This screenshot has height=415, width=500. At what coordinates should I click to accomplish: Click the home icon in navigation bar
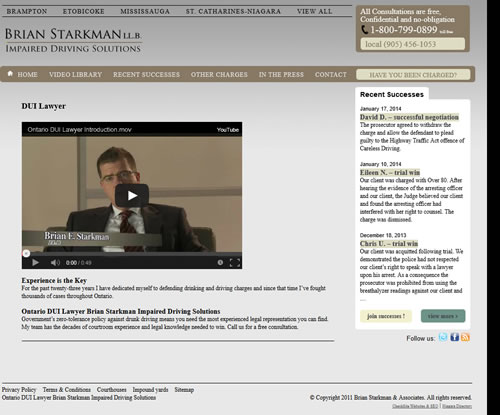tap(10, 74)
